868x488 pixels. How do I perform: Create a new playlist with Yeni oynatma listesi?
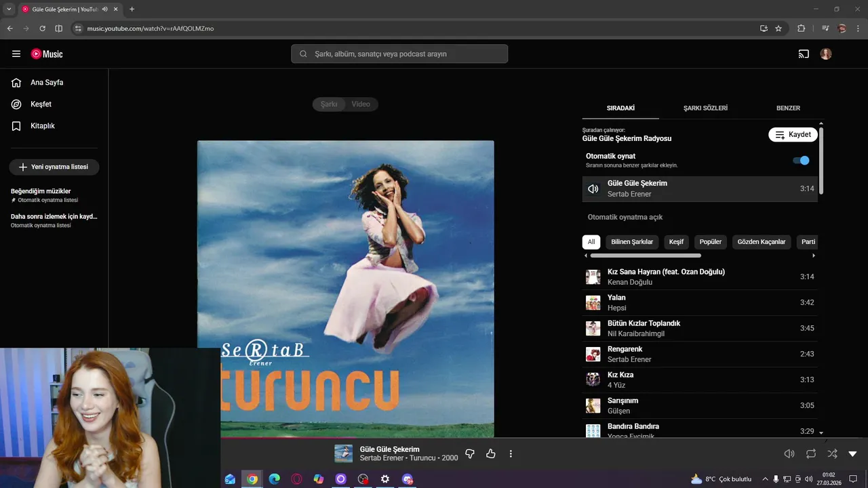click(54, 167)
